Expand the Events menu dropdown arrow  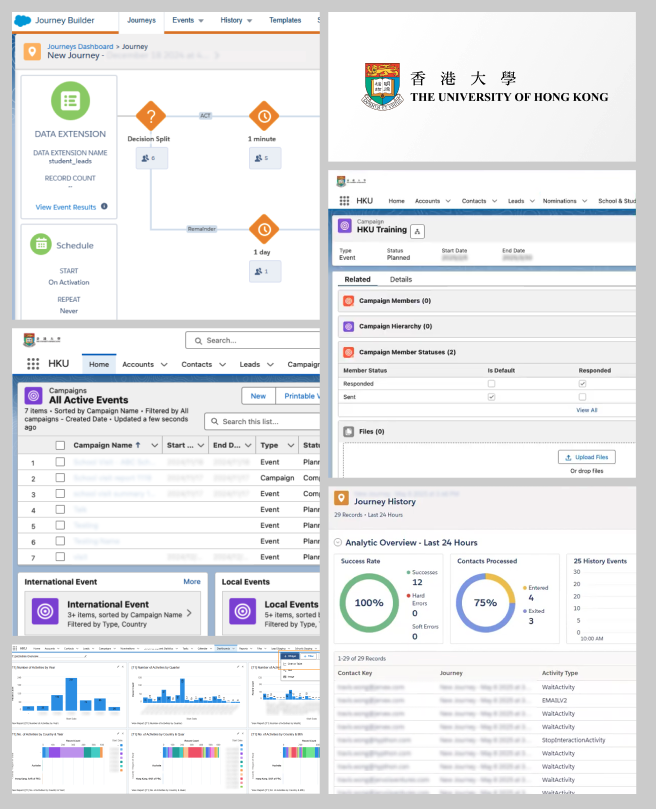click(x=201, y=21)
